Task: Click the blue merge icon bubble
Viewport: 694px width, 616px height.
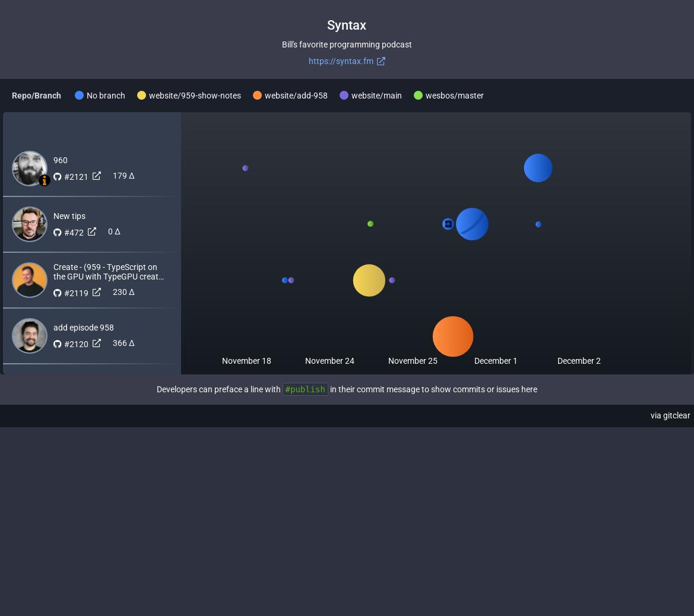Action: [x=448, y=224]
